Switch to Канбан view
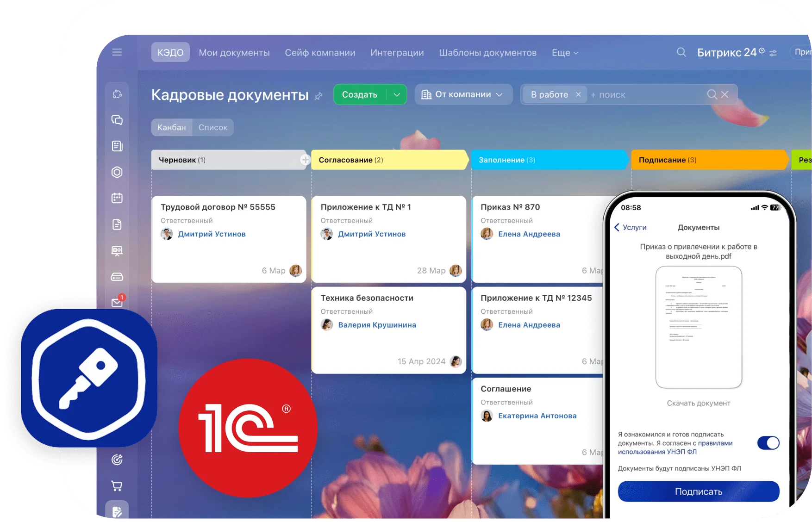Screen dimensions: 812x522 click(x=172, y=127)
